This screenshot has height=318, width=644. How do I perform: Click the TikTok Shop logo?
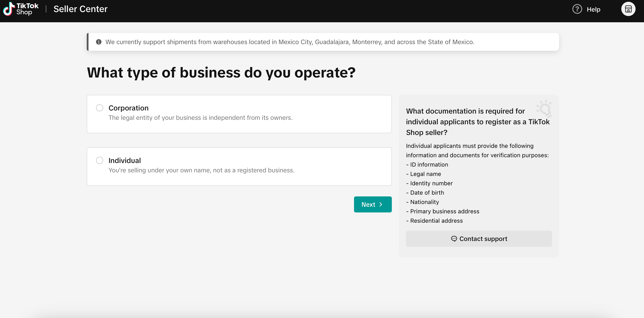pos(21,9)
